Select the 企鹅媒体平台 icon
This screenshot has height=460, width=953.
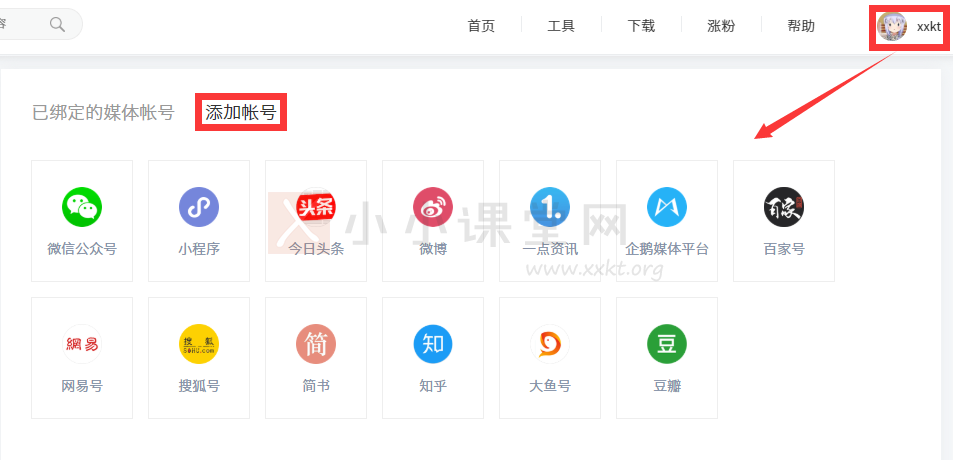tap(667, 207)
